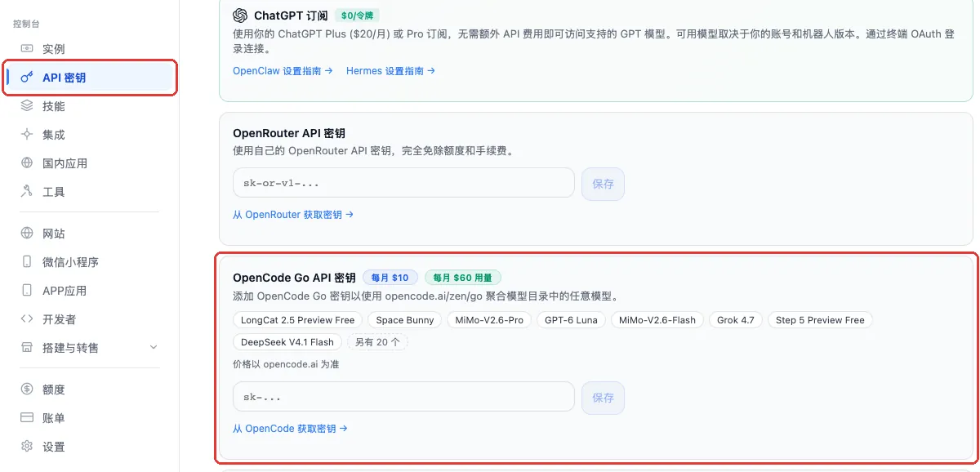Viewport: 980px width, 472px height.
Task: Click the 控制台 sidebar label
Action: click(27, 24)
